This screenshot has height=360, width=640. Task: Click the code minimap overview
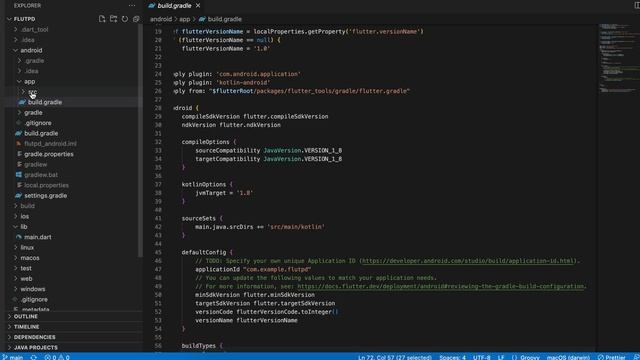point(618,57)
